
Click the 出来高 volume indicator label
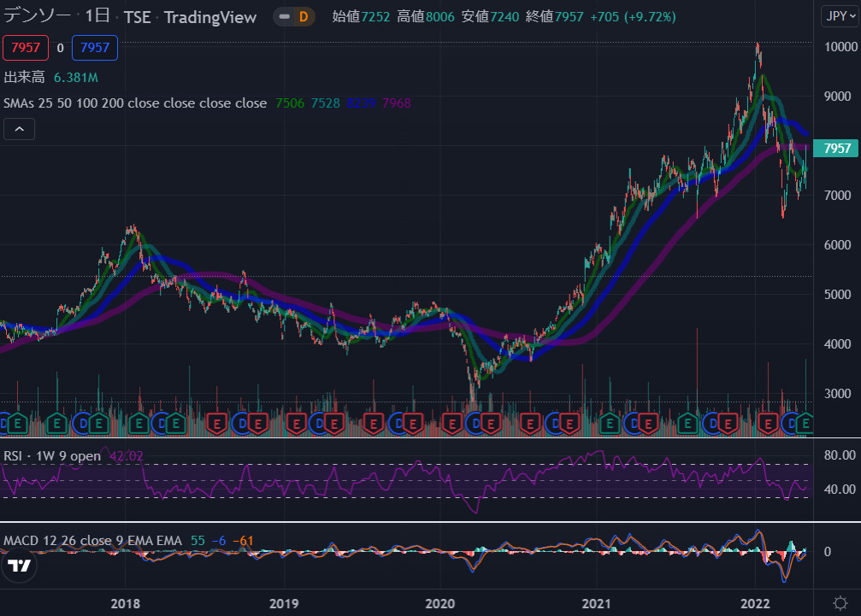click(x=24, y=78)
